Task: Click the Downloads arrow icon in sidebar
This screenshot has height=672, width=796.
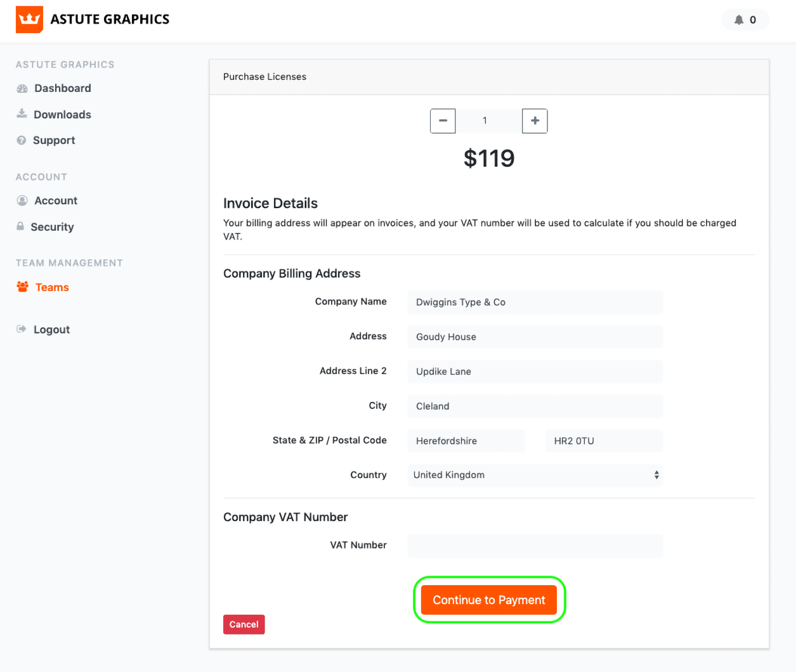Action: [22, 114]
